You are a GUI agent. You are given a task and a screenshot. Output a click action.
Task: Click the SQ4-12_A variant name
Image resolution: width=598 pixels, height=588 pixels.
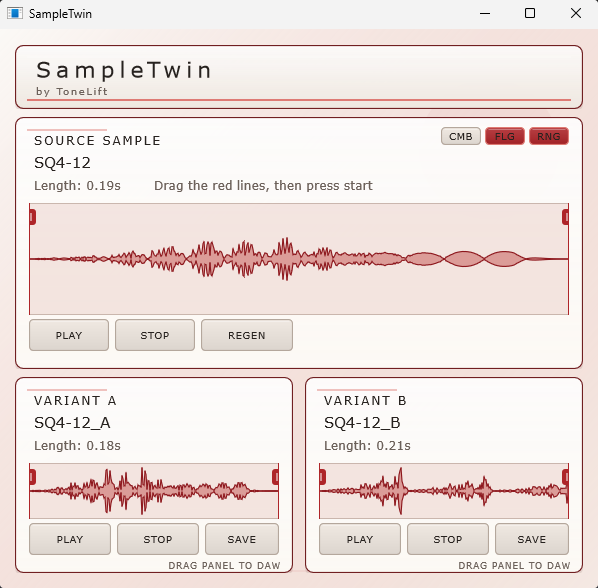click(x=72, y=423)
